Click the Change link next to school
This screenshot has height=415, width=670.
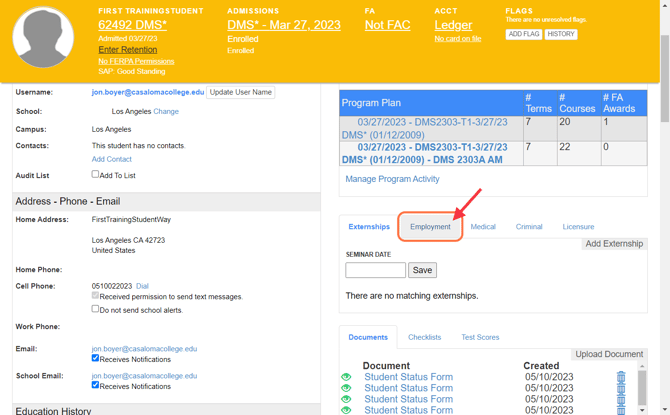tap(166, 111)
